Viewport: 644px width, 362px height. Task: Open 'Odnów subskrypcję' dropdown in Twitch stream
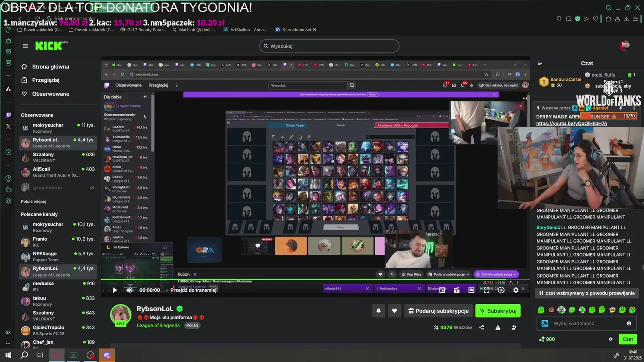[x=496, y=274]
